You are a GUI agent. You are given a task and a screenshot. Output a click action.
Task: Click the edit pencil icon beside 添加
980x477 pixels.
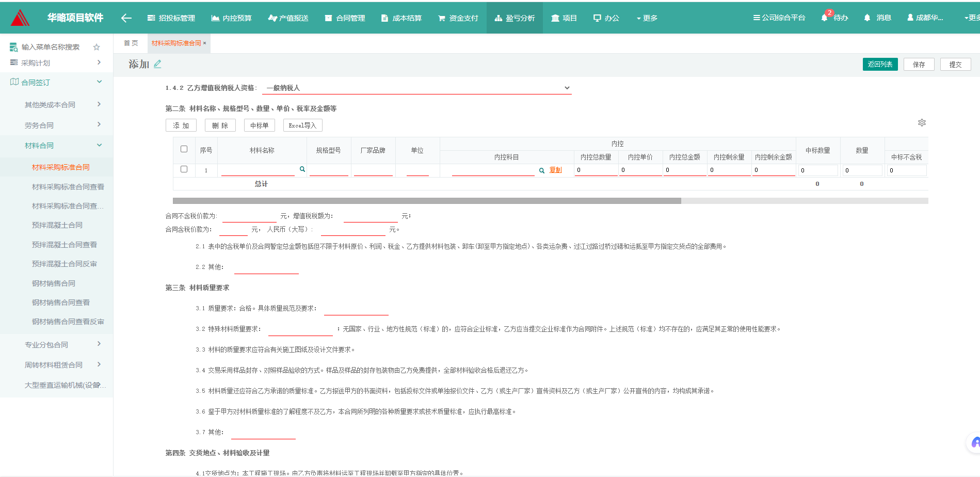coord(157,64)
